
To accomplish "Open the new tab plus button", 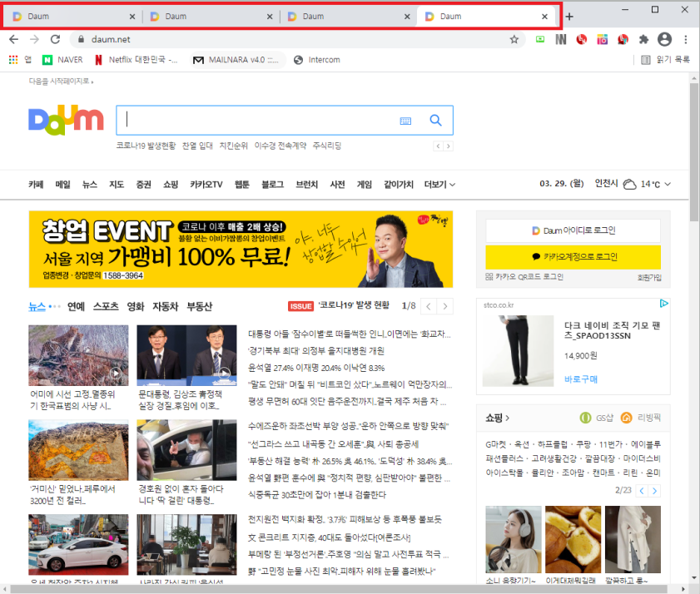I will point(569,17).
